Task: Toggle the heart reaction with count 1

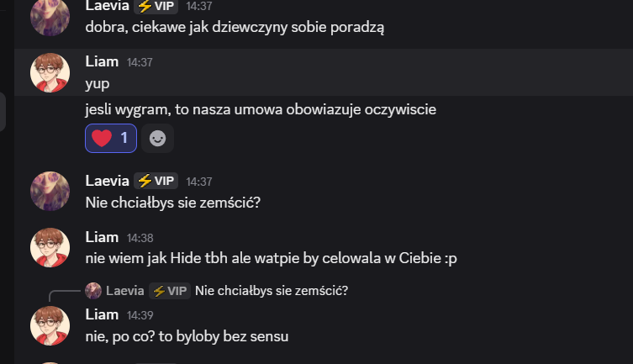Action: click(111, 138)
